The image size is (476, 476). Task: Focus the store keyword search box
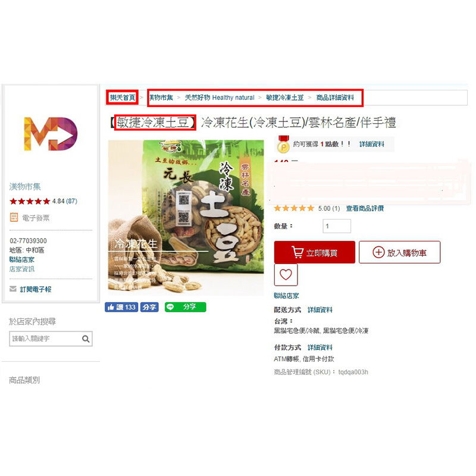pos(51,339)
